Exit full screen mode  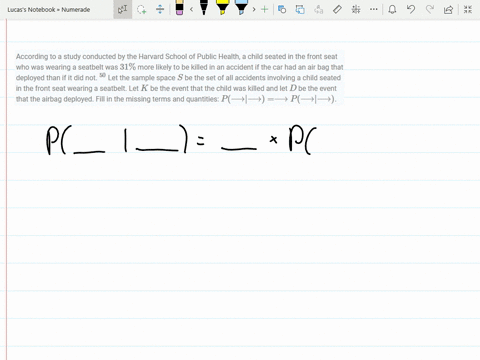point(468,9)
